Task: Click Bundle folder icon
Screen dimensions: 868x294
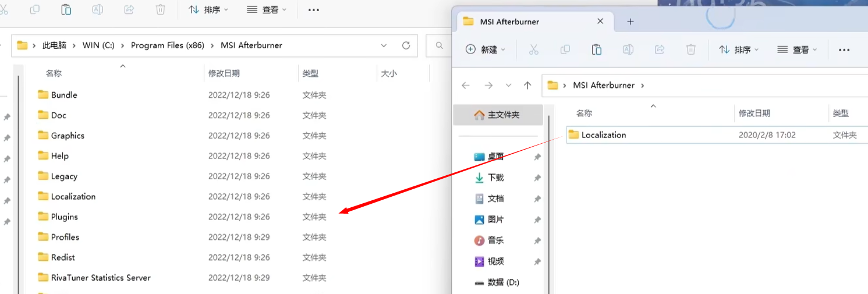Action: [x=43, y=94]
